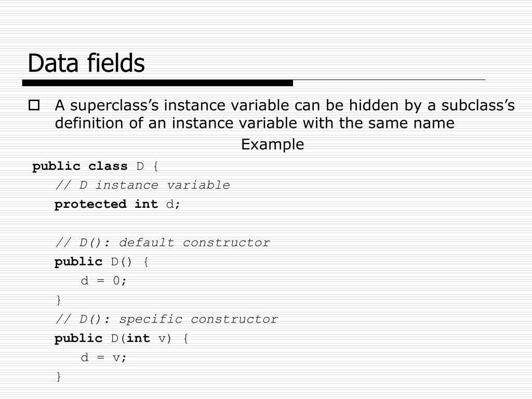Click the "protected int d;" declaration
Screen dimensions: 532x399
click(117, 204)
